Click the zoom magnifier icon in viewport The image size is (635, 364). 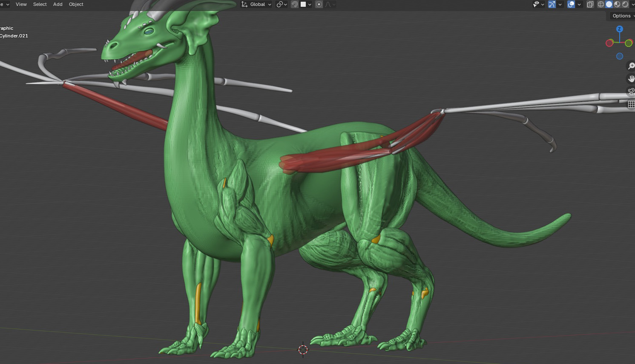[x=631, y=66]
